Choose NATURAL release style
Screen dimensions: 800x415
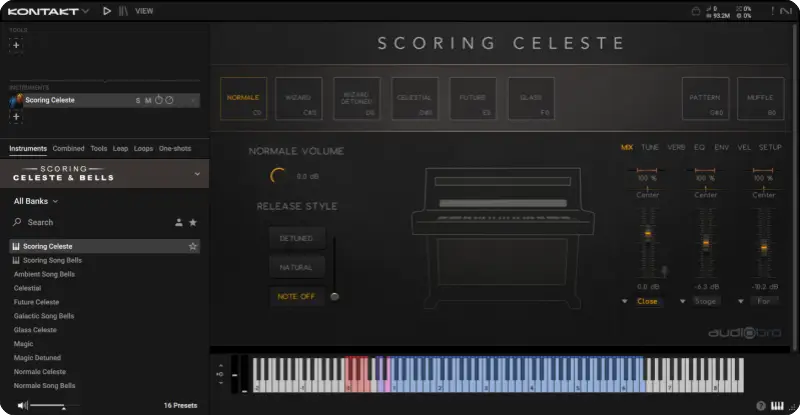[x=297, y=267]
